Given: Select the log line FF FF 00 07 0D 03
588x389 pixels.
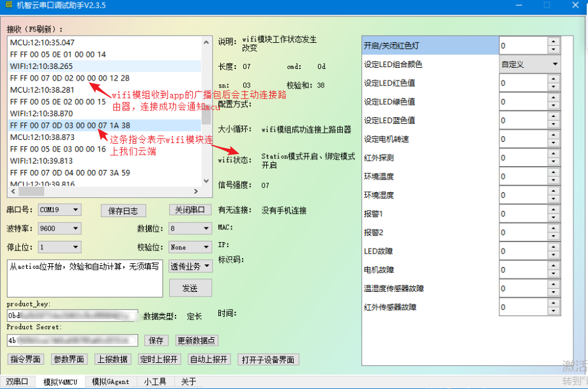Looking at the screenshot, I should pyautogui.click(x=70, y=125).
